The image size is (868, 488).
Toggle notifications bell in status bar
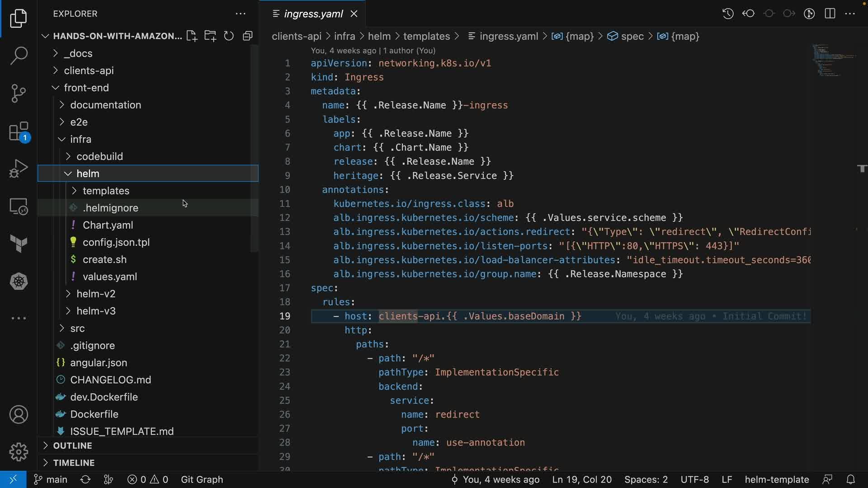coord(850,479)
